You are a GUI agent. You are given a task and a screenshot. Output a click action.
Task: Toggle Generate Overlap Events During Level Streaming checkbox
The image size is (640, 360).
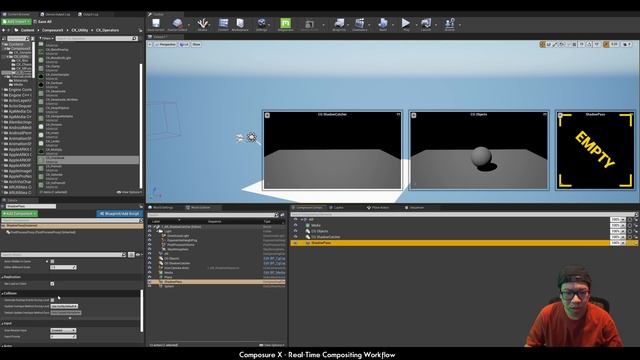(52, 300)
